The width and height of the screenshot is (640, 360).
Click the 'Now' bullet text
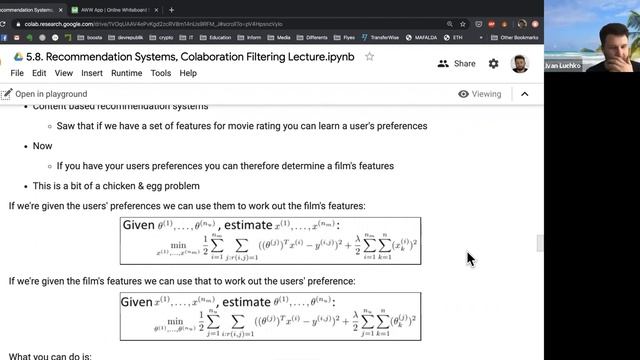(x=42, y=146)
